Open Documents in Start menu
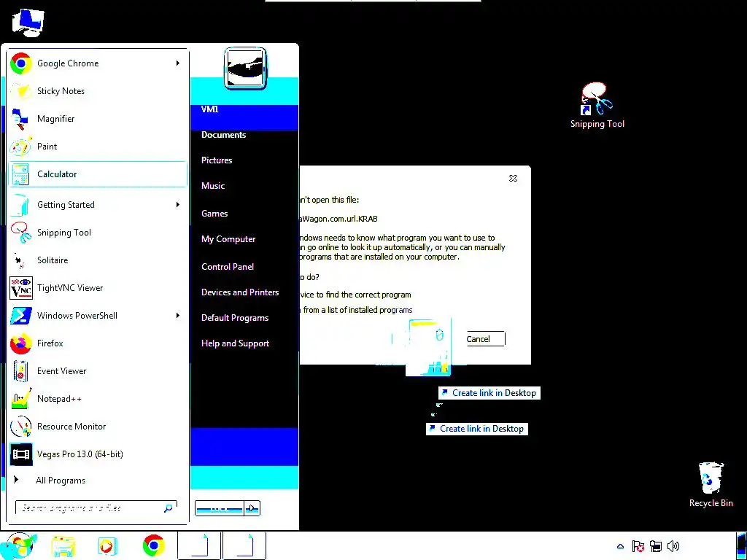 pyautogui.click(x=223, y=135)
